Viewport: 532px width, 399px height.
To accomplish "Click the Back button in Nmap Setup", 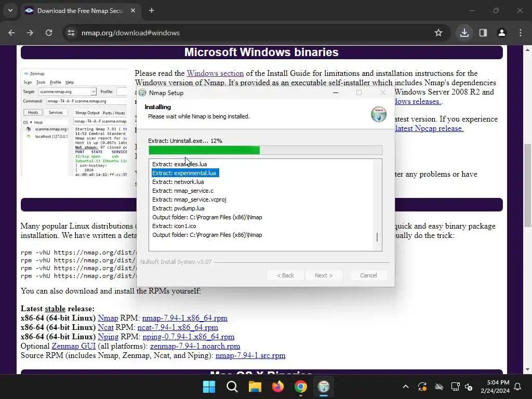I will (285, 275).
